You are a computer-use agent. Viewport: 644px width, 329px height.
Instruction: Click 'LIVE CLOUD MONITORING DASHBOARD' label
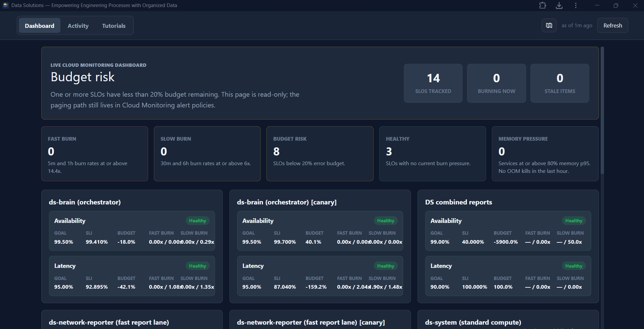pyautogui.click(x=98, y=65)
